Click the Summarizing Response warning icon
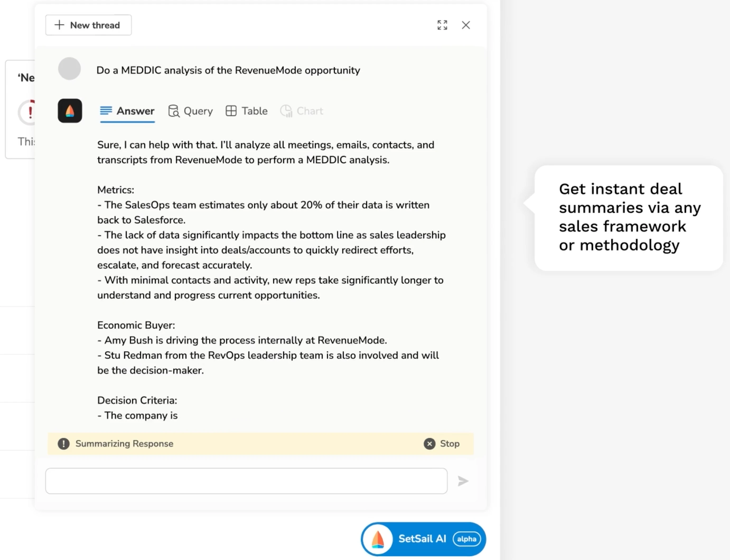 (64, 444)
